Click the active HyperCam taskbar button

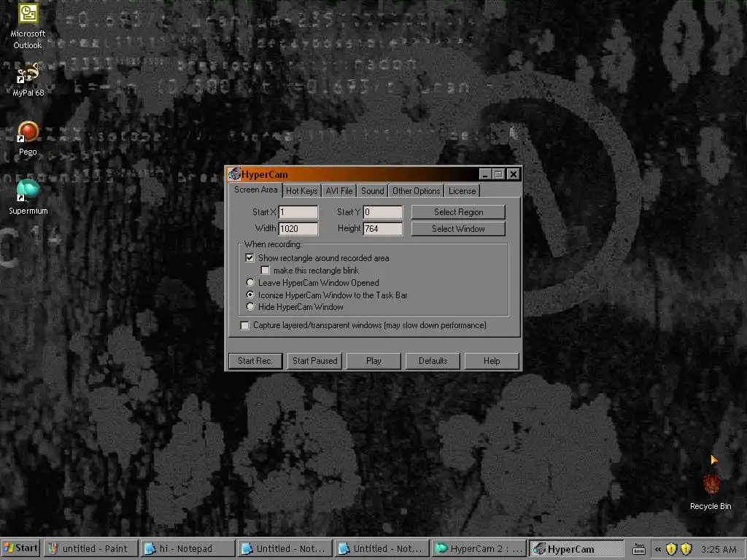576,548
